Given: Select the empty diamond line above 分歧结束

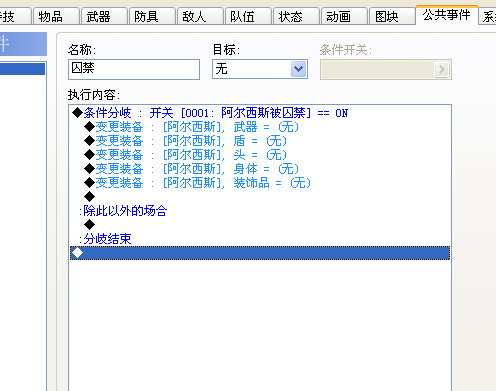Looking at the screenshot, I should (x=260, y=225).
